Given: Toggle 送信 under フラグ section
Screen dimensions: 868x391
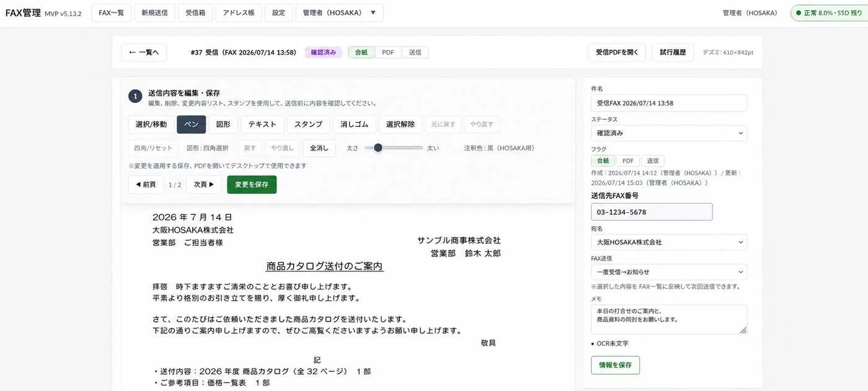Looking at the screenshot, I should (x=653, y=161).
